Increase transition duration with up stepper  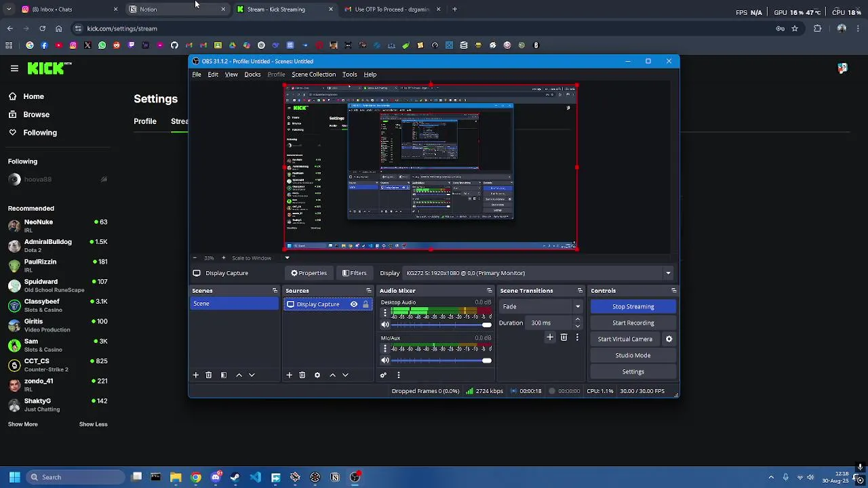[578, 319]
